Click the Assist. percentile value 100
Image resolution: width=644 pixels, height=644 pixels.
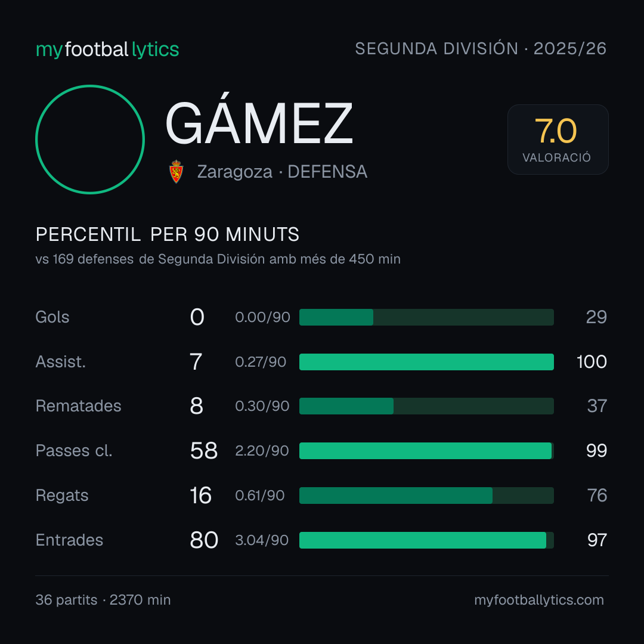[x=592, y=362]
